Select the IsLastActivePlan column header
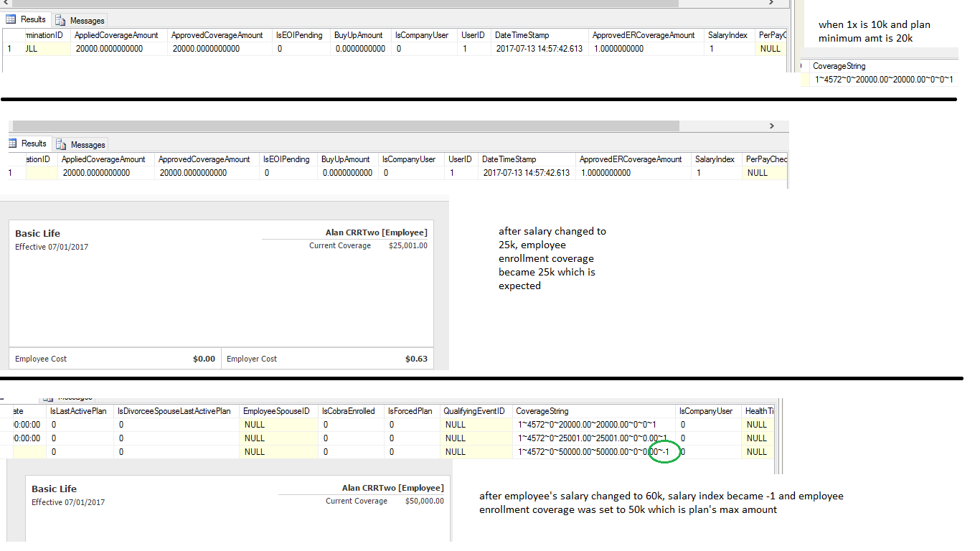 pyautogui.click(x=80, y=411)
